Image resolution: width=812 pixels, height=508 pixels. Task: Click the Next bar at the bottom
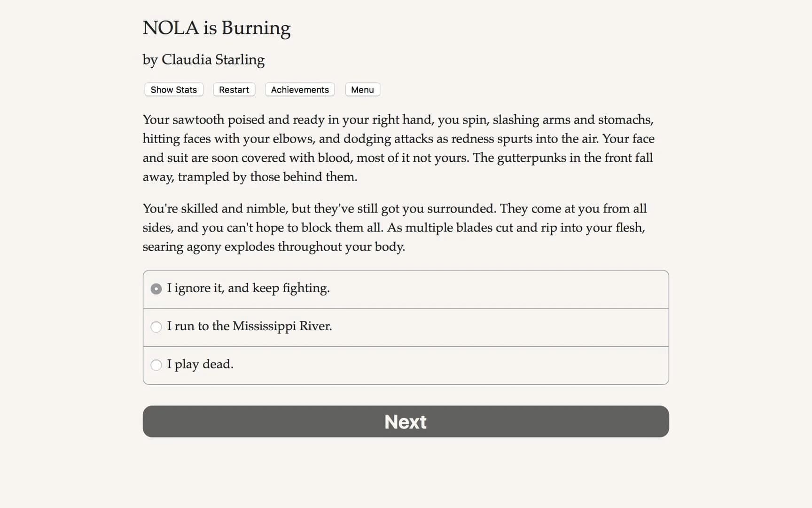[x=406, y=421]
